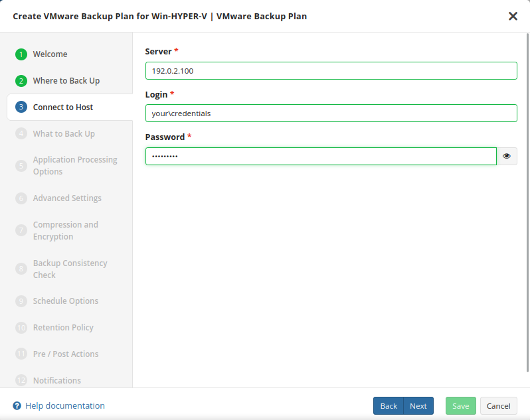The width and height of the screenshot is (530, 420).
Task: Open the Advanced Settings step
Action: coord(67,198)
